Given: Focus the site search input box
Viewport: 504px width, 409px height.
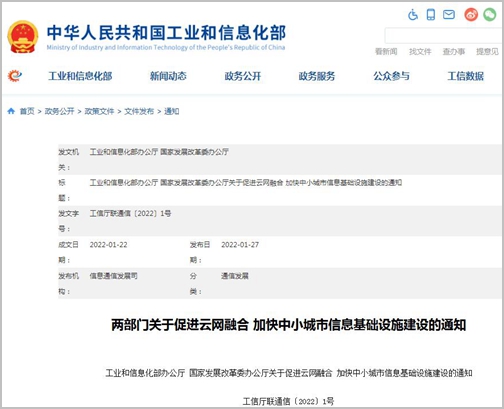Looking at the screenshot, I should click(443, 36).
